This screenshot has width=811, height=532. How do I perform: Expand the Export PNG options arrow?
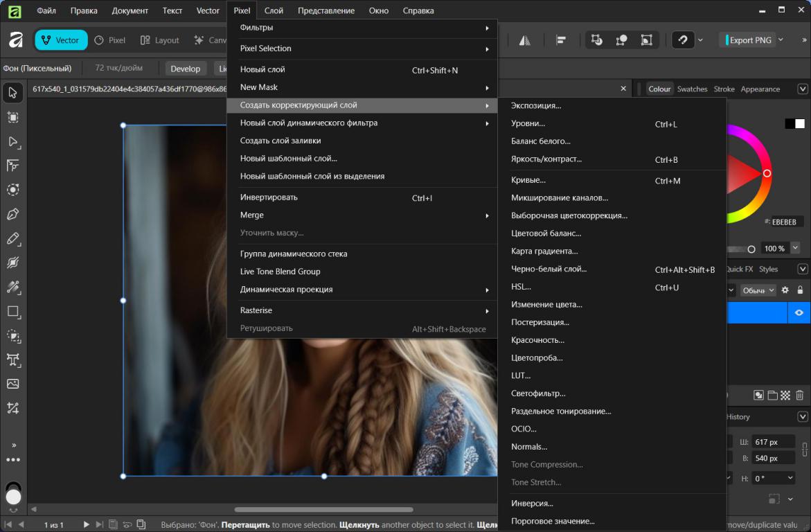[x=781, y=40]
